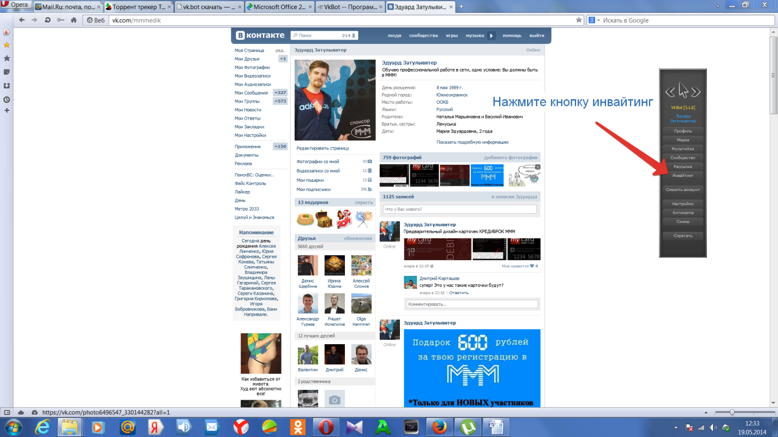Image resolution: width=778 pixels, height=437 pixels.
Task: Open Сообщество section in VkBot panel
Action: (683, 158)
